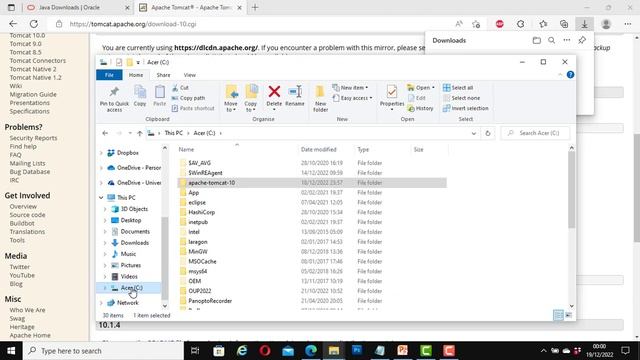Refresh the Edge browser page

(34, 24)
